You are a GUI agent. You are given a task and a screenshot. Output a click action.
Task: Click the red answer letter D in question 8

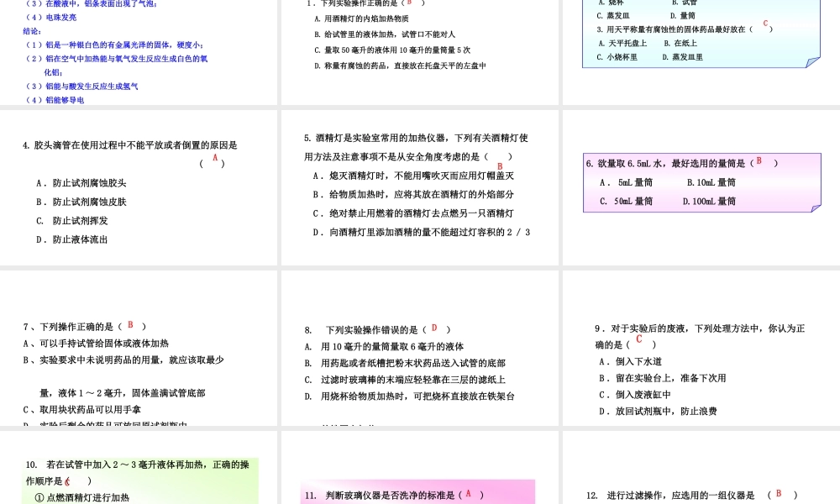tap(434, 328)
